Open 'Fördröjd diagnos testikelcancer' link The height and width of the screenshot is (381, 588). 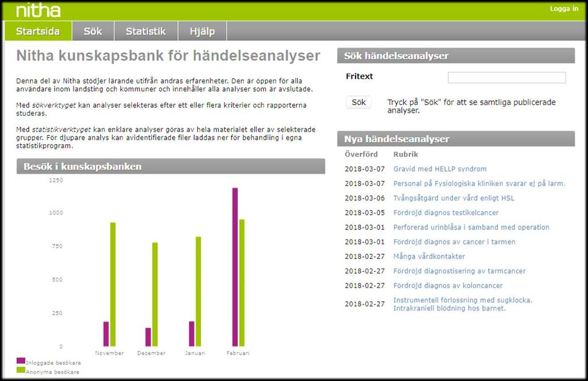point(446,213)
